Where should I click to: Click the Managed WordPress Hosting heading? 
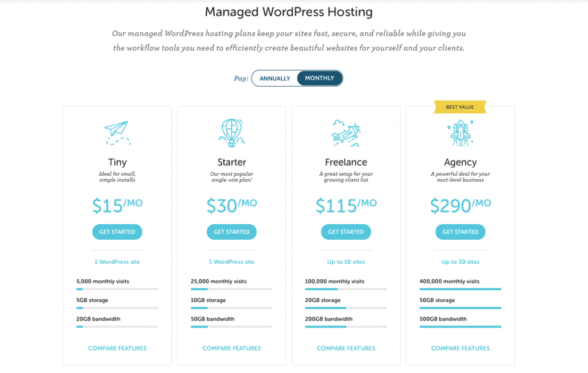click(289, 12)
